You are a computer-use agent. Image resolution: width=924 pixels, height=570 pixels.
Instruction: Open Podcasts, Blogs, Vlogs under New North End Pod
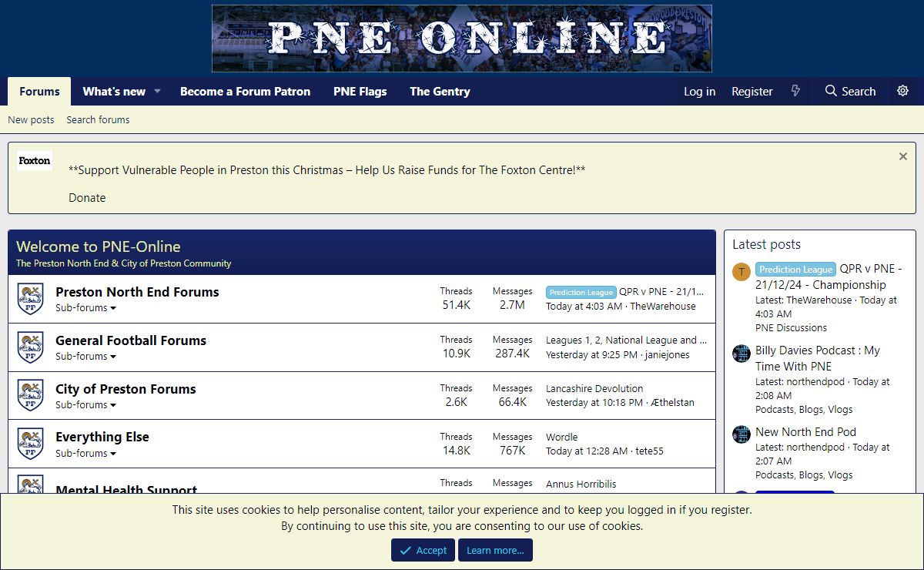coord(804,474)
